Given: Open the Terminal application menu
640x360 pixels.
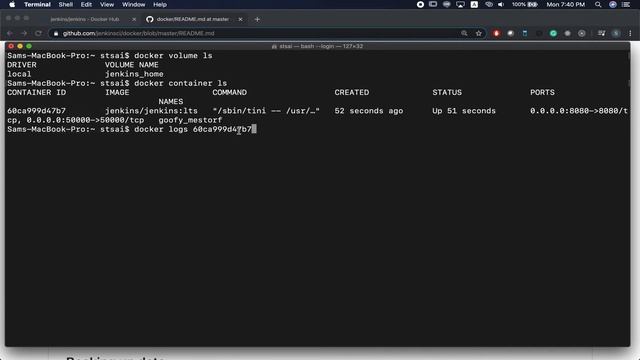Looking at the screenshot, I should [x=37, y=4].
